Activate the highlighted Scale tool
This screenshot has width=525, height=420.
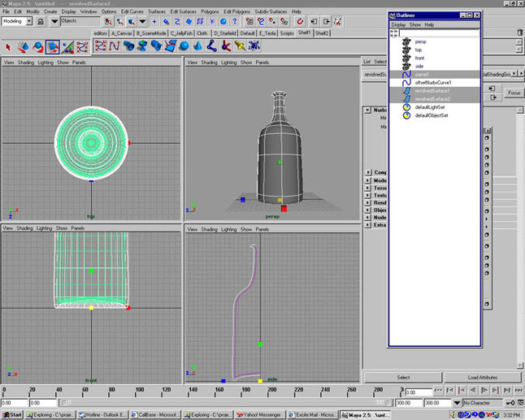pyautogui.click(x=53, y=47)
